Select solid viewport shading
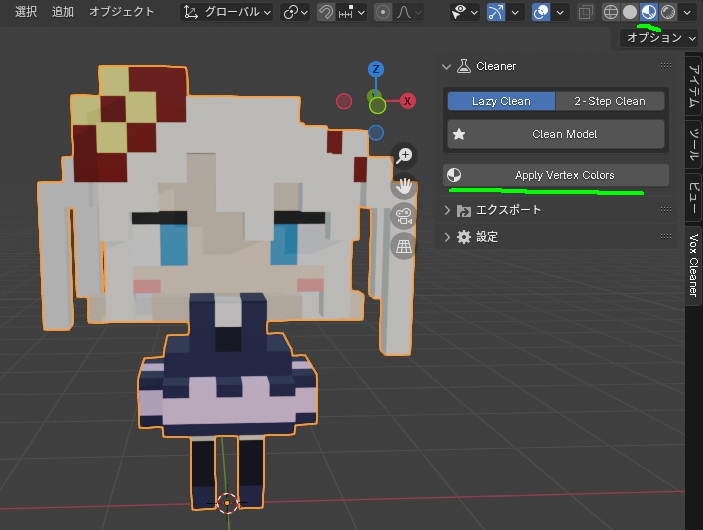Viewport: 703px width, 530px height. pos(630,12)
